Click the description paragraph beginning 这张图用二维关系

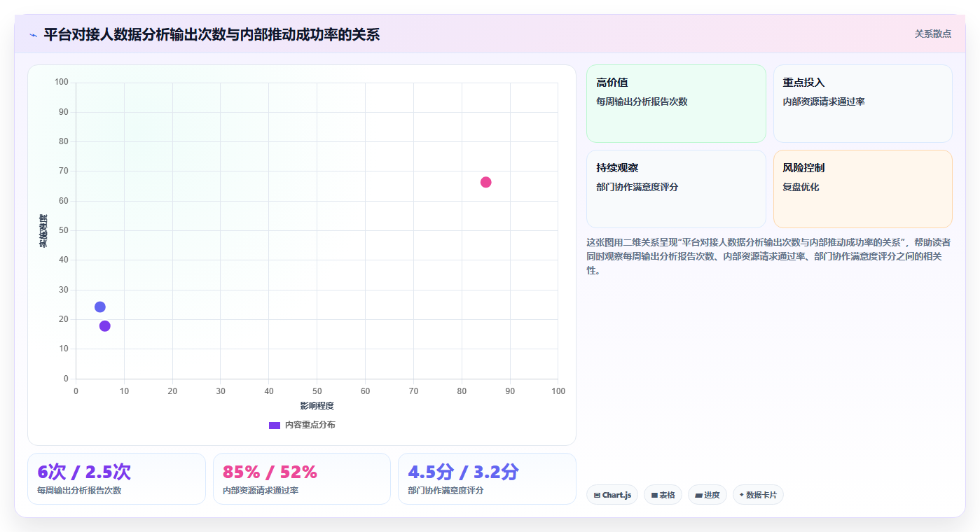[768, 256]
